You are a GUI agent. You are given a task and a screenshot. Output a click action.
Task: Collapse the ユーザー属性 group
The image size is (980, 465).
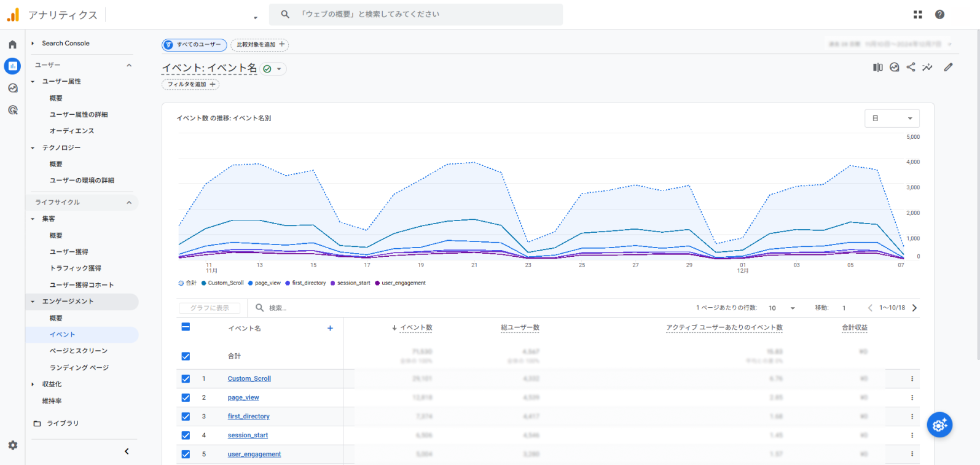[x=33, y=81]
